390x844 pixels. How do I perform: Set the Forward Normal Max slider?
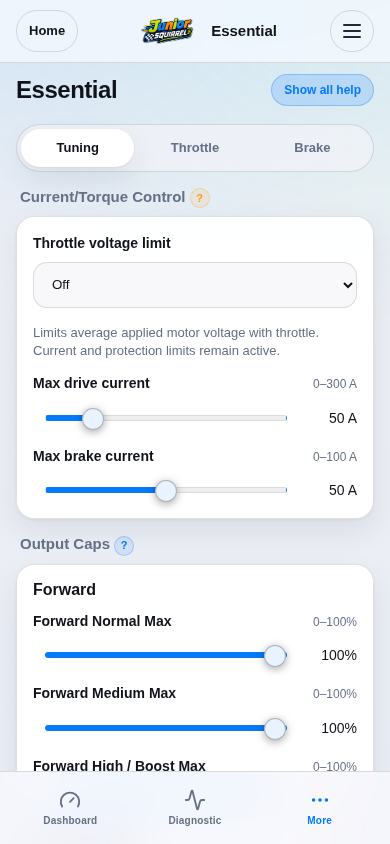(166, 655)
